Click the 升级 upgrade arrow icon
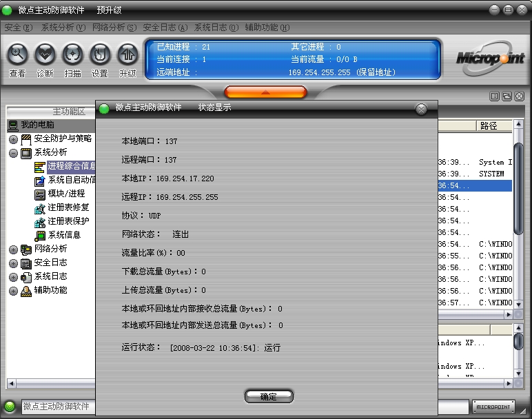This screenshot has height=419, width=532. [x=127, y=54]
